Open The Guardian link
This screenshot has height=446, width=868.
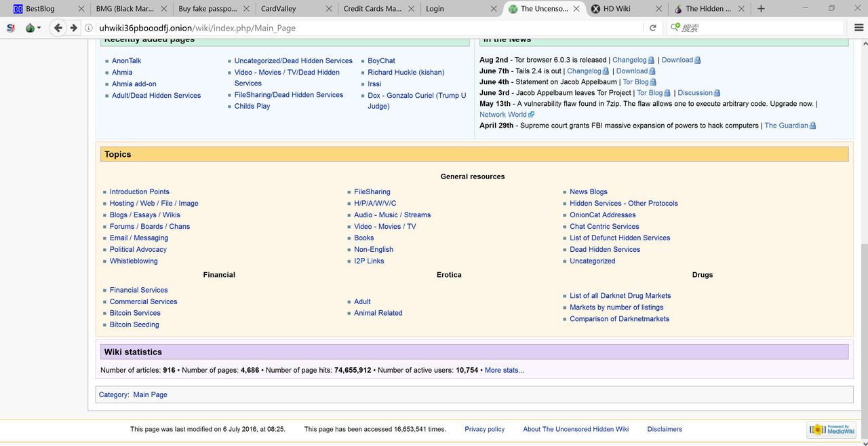tap(786, 126)
